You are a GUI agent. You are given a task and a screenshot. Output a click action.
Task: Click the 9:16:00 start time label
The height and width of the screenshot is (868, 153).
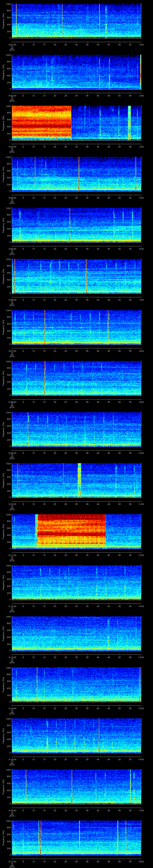12,810
